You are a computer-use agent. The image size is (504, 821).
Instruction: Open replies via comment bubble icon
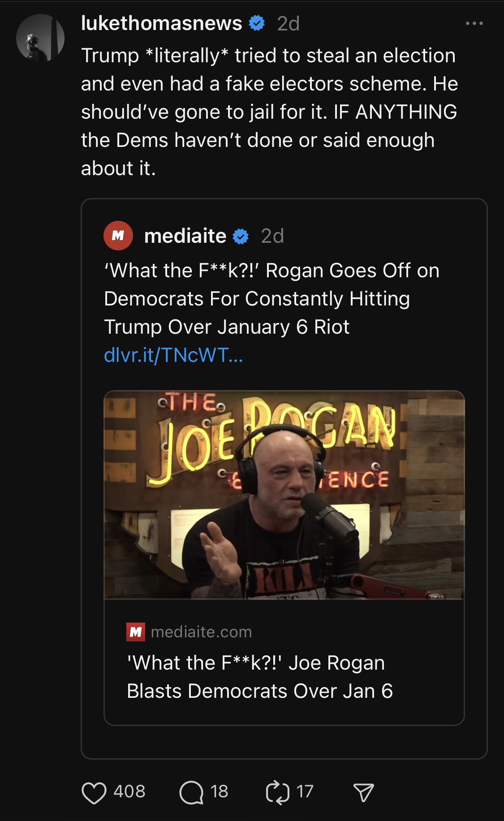pyautogui.click(x=191, y=792)
